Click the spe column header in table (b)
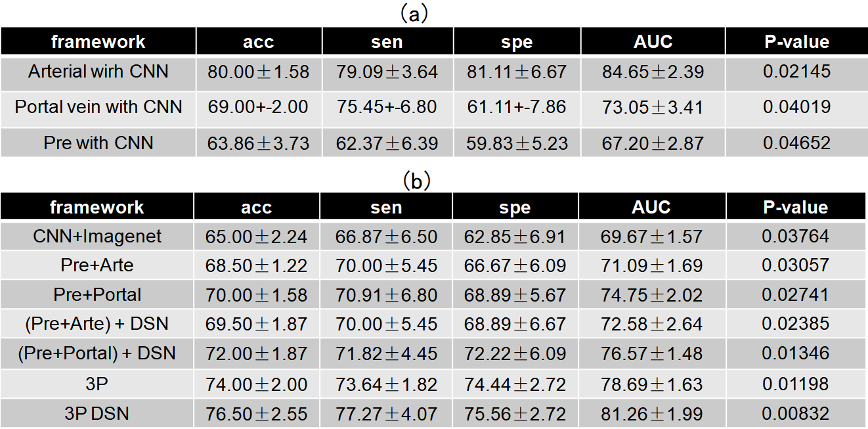The image size is (868, 429). click(515, 208)
